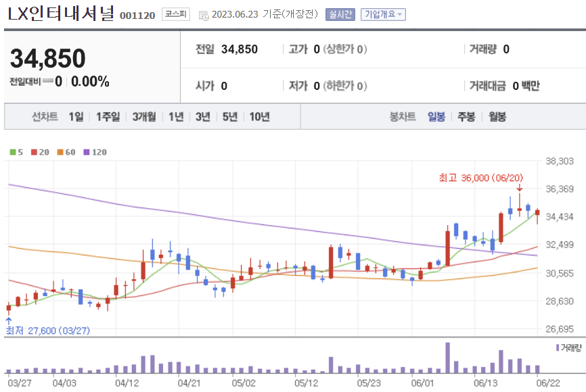Click the 32,499 price axis label

coord(560,245)
